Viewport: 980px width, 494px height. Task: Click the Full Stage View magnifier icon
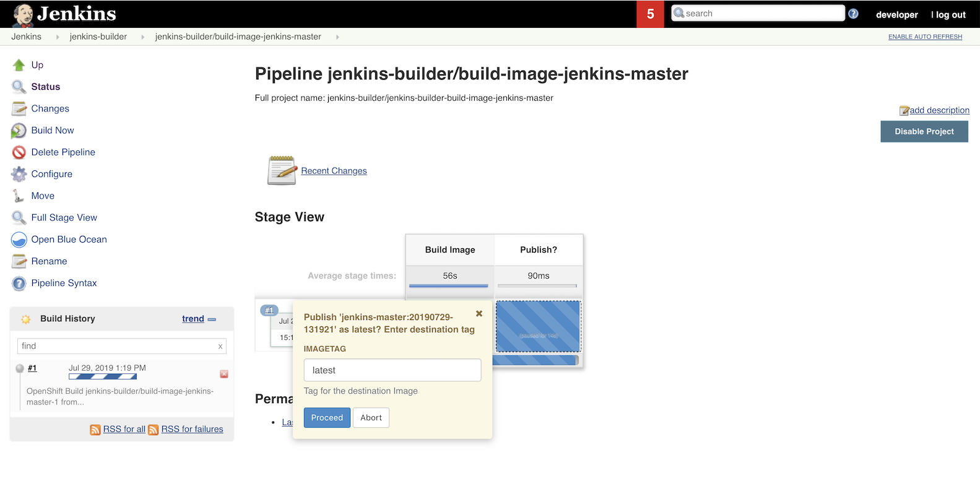tap(19, 217)
